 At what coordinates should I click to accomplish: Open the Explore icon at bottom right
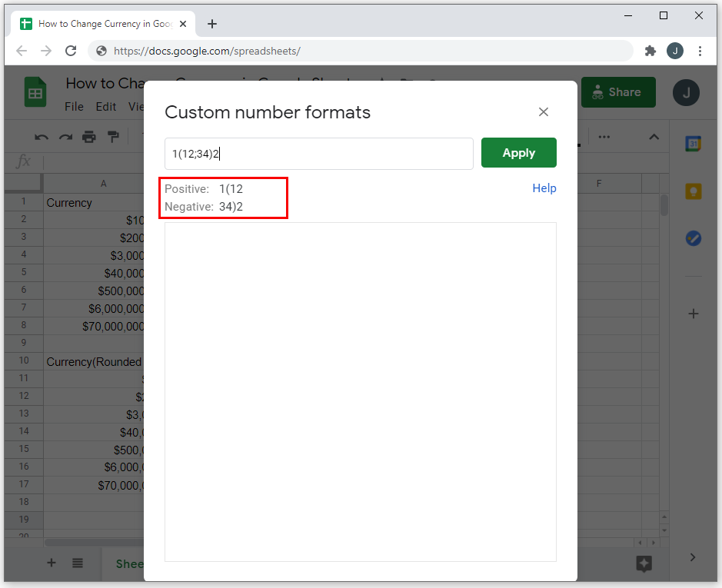[x=643, y=564]
